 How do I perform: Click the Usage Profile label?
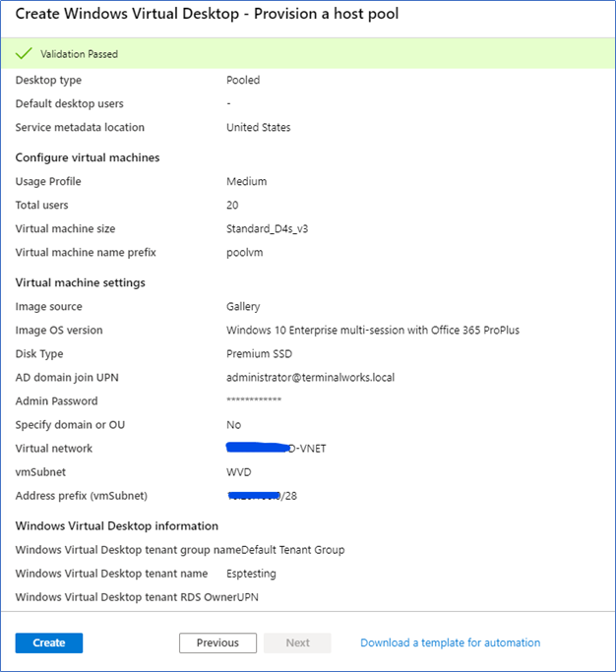(48, 181)
